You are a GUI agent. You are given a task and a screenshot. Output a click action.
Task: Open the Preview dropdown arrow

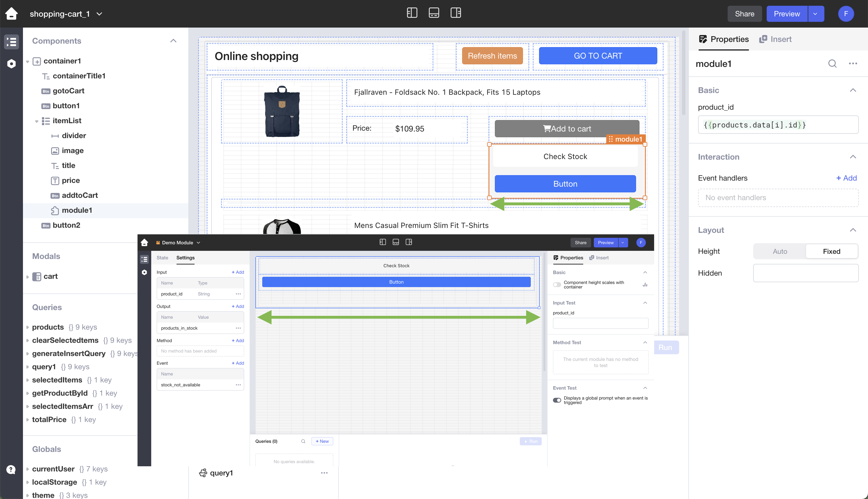(x=815, y=14)
